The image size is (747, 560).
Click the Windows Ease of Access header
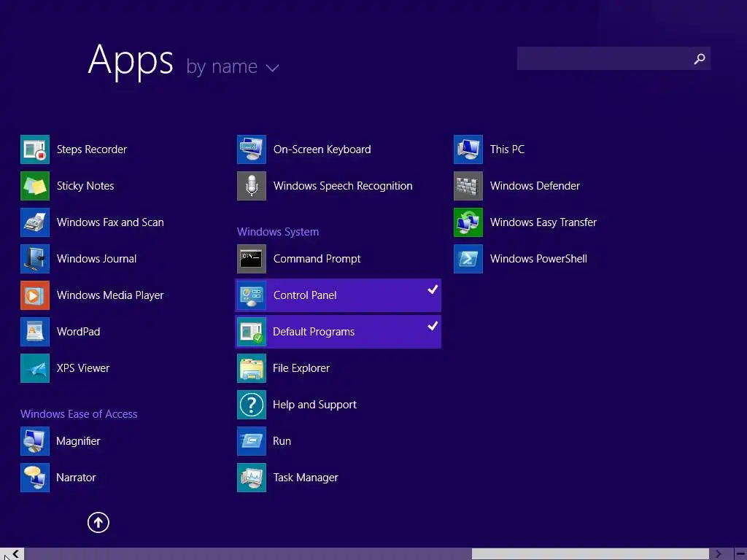click(79, 414)
